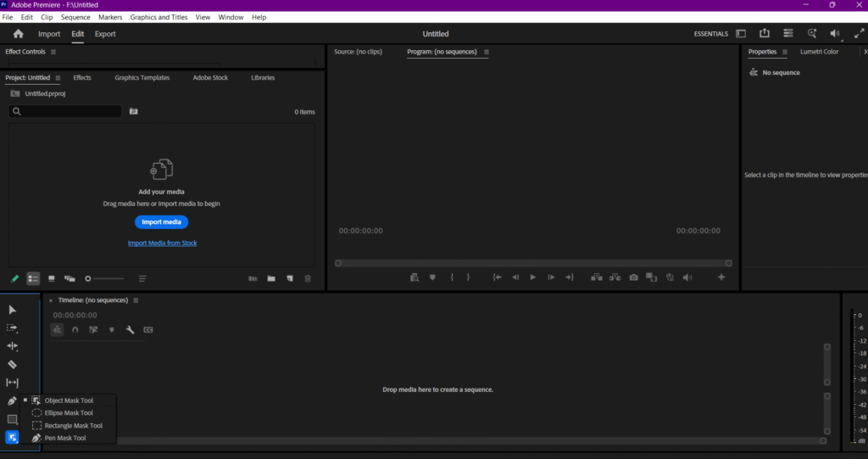868x459 pixels.
Task: Open the Markers menu
Action: click(x=110, y=17)
